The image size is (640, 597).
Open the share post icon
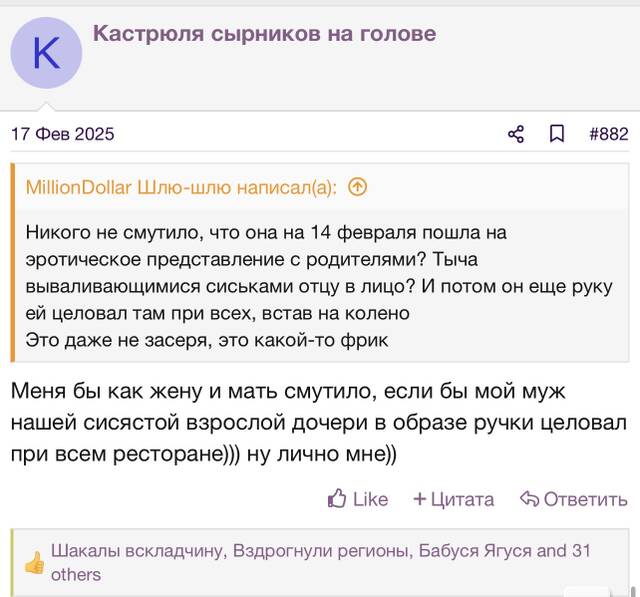(516, 134)
